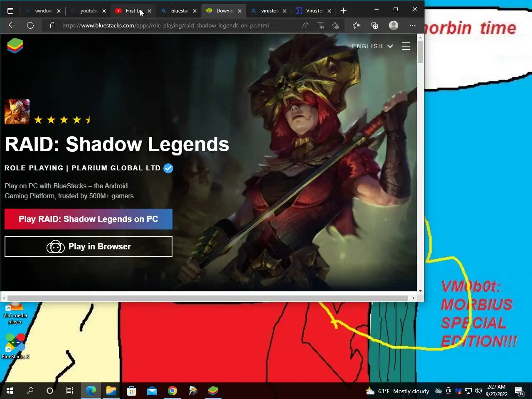The width and height of the screenshot is (532, 399).
Task: Switch to the 'bluestac' search tab
Action: click(x=179, y=11)
